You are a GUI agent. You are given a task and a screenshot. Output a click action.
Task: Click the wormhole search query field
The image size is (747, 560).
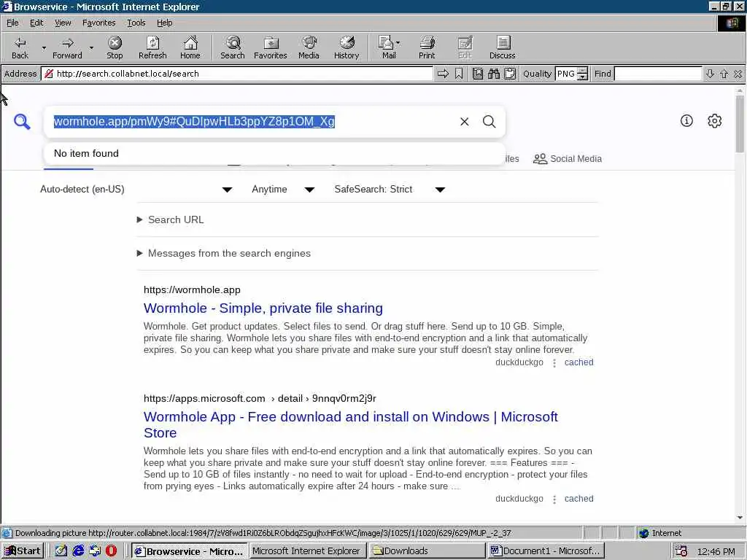coord(250,122)
